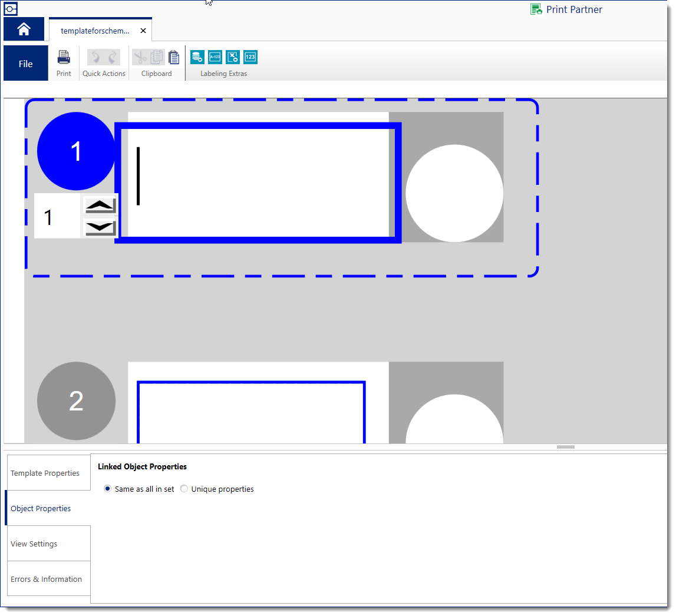
Task: Click the Paste clipboard icon
Action: pos(174,57)
